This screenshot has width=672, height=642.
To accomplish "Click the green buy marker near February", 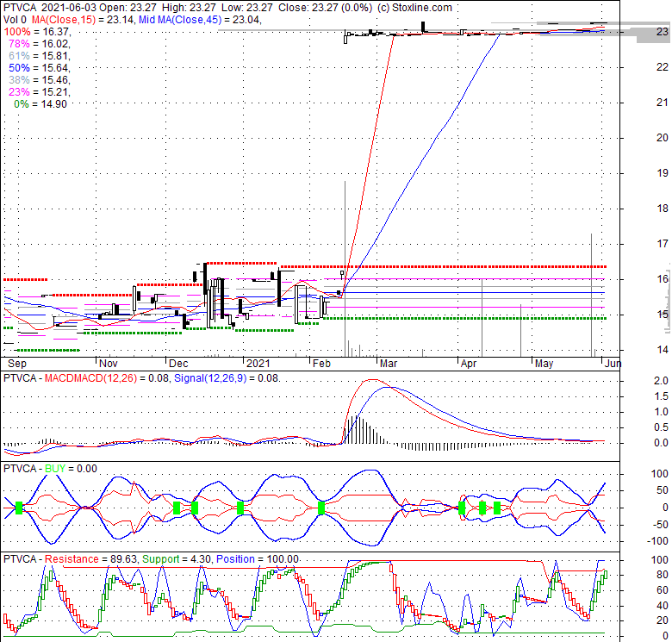I will pyautogui.click(x=321, y=508).
